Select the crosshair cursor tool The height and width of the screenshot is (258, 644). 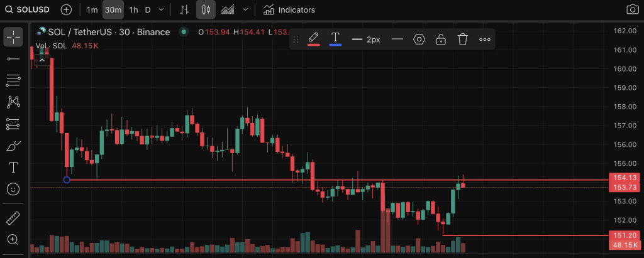(x=13, y=37)
